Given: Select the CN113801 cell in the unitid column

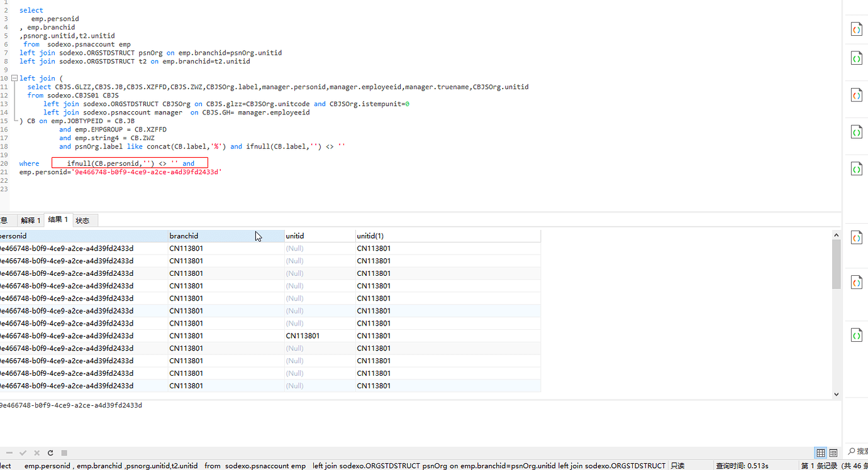Looking at the screenshot, I should click(320, 336).
